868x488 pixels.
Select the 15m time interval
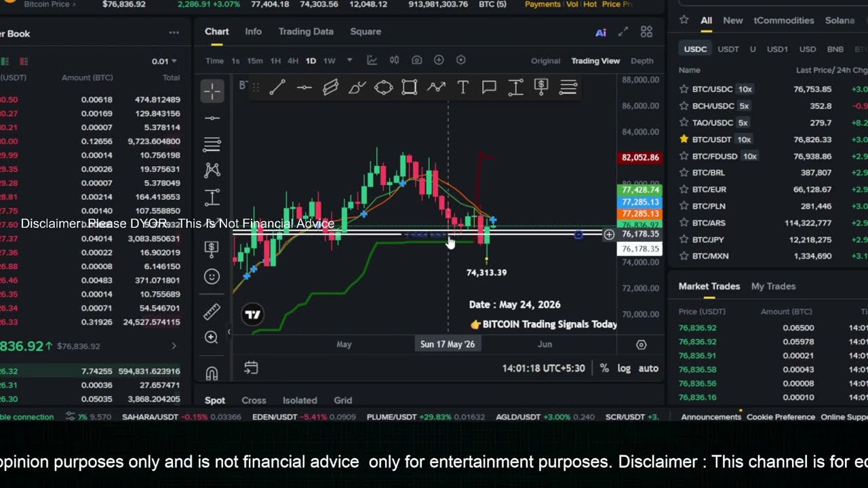coord(255,61)
